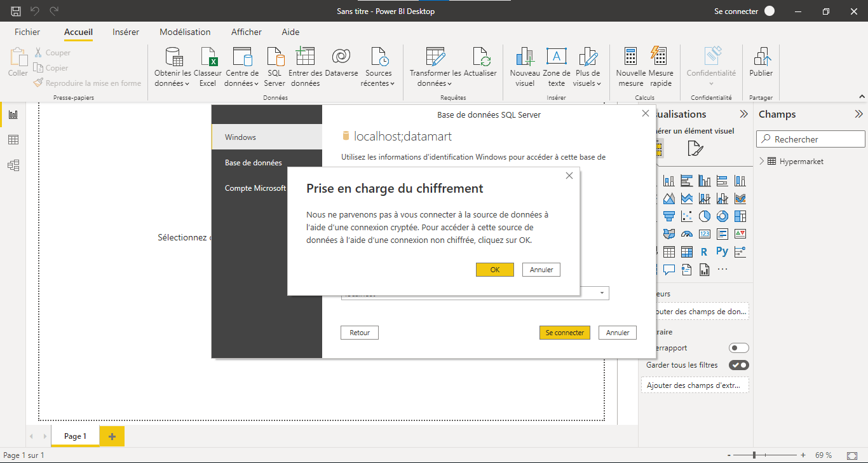The width and height of the screenshot is (868, 463).
Task: Click the Rechercher field search box
Action: coord(811,139)
